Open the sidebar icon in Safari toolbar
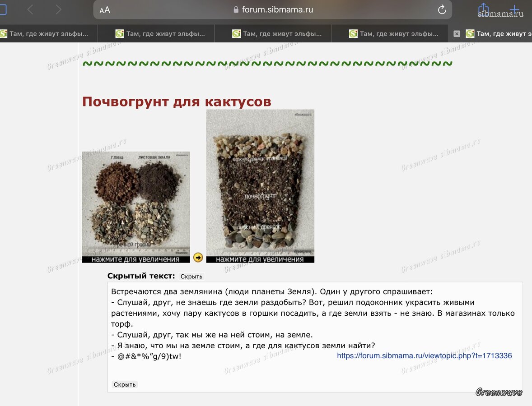 click(x=3, y=9)
